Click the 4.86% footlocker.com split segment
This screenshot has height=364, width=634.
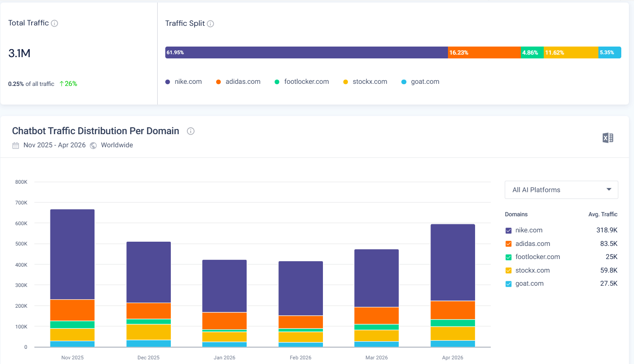(532, 52)
